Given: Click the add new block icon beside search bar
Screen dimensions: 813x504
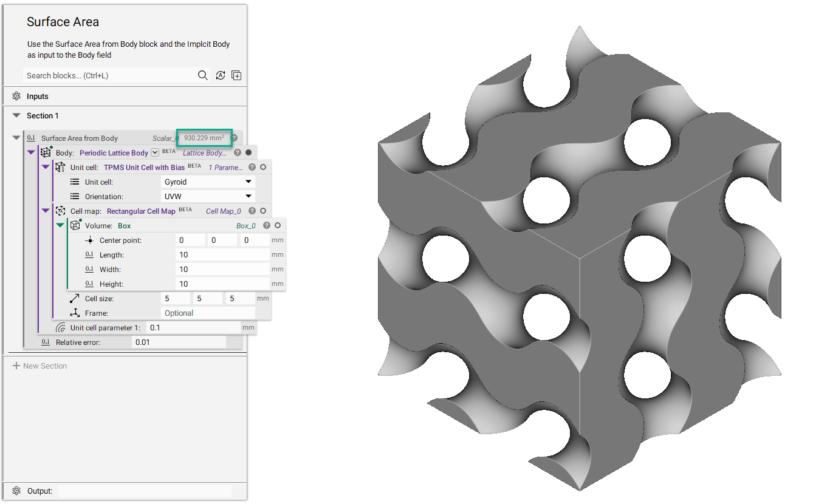Looking at the screenshot, I should [236, 75].
